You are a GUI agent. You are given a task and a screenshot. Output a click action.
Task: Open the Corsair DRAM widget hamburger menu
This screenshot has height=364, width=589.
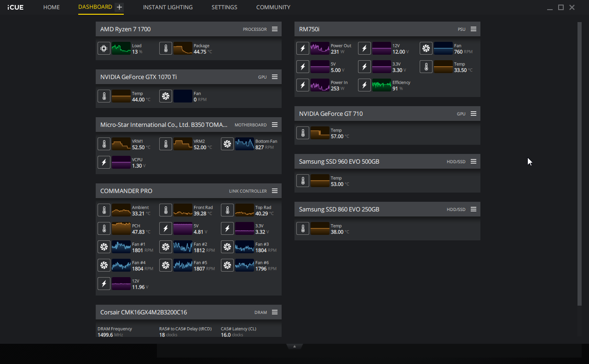[x=275, y=312]
